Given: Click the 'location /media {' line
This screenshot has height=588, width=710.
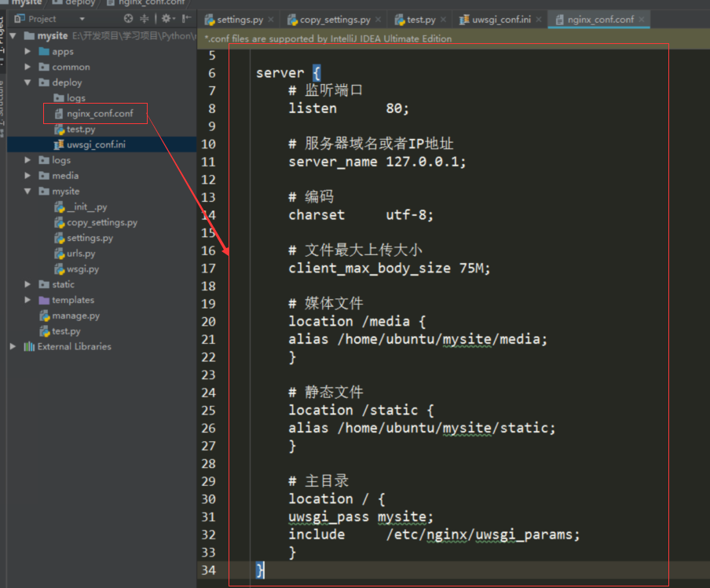Looking at the screenshot, I should (x=357, y=322).
